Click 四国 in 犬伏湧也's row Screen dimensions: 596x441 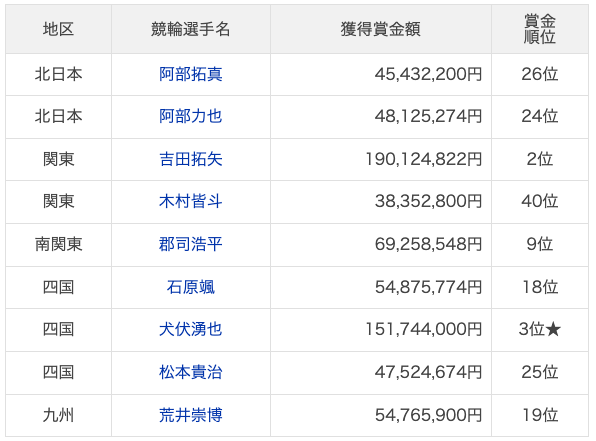click(x=58, y=329)
